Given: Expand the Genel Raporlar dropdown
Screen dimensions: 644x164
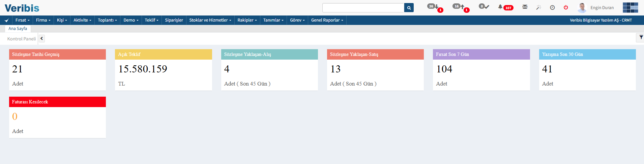Looking at the screenshot, I should coord(327,20).
